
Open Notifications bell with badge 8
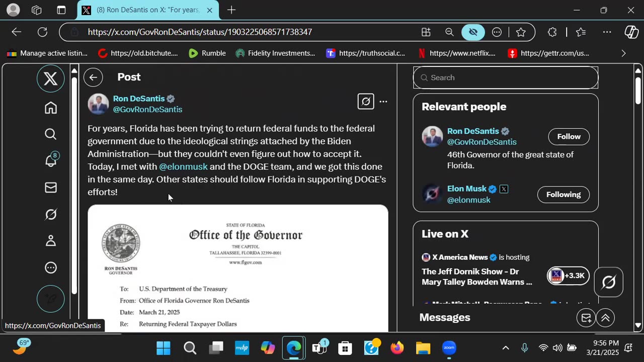coord(51,160)
